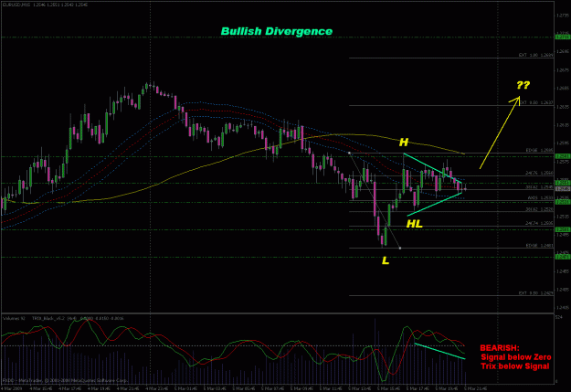The width and height of the screenshot is (571, 392).
Task: Click the "EXT 1.00" Fibonacci level label
Action: click(535, 55)
